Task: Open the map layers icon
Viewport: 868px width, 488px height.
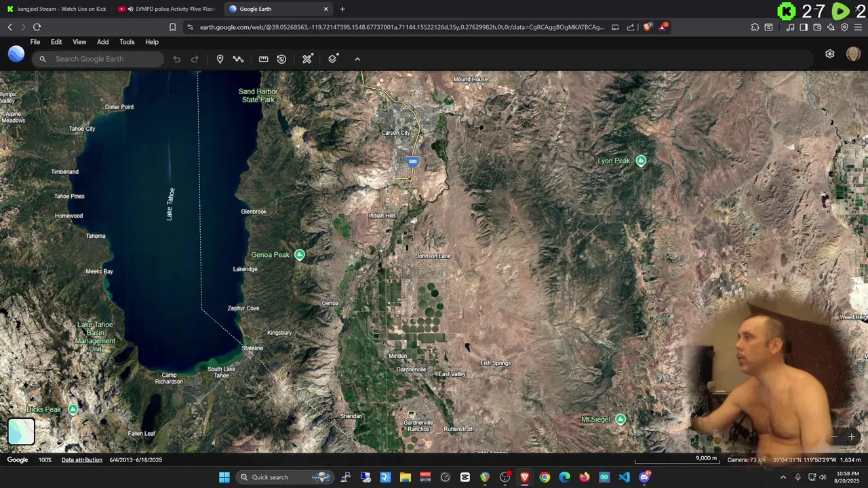Action: pyautogui.click(x=332, y=59)
